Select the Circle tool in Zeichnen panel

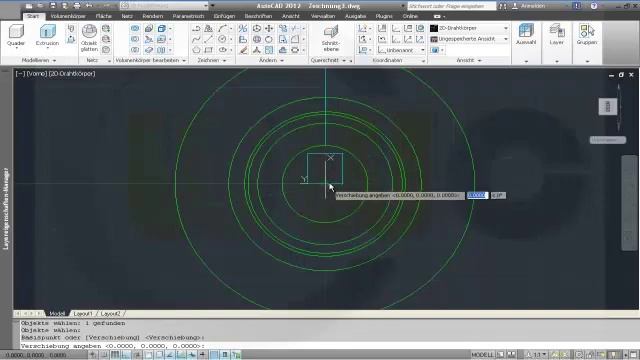[x=222, y=39]
